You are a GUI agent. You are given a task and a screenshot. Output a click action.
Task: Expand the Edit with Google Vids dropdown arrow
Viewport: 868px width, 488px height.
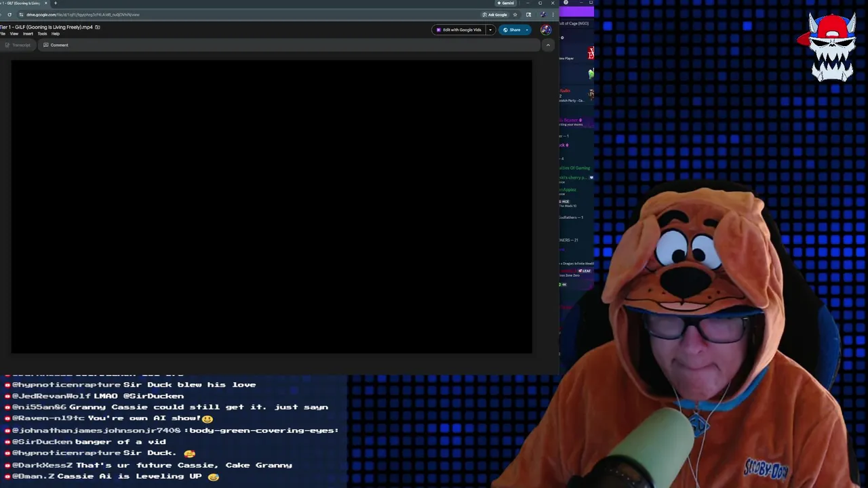[490, 30]
